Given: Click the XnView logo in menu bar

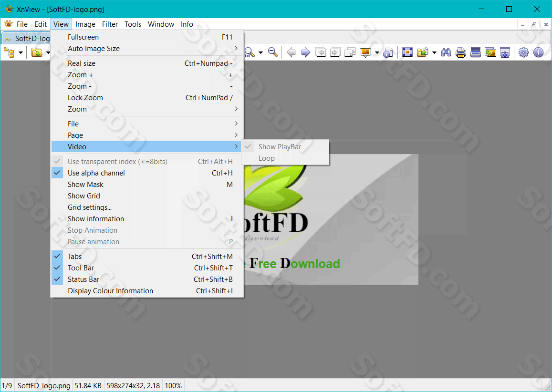Looking at the screenshot, I should 8,24.
